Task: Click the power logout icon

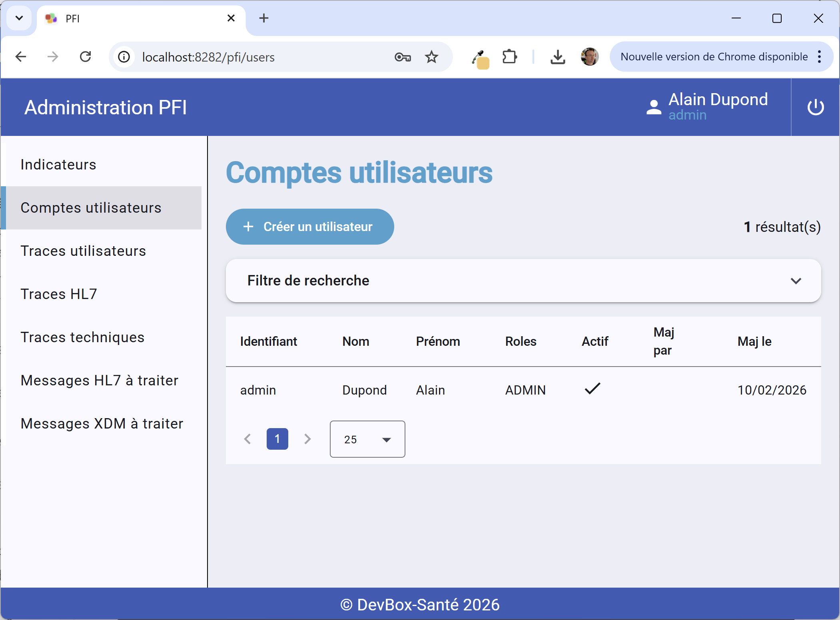Action: pos(815,107)
